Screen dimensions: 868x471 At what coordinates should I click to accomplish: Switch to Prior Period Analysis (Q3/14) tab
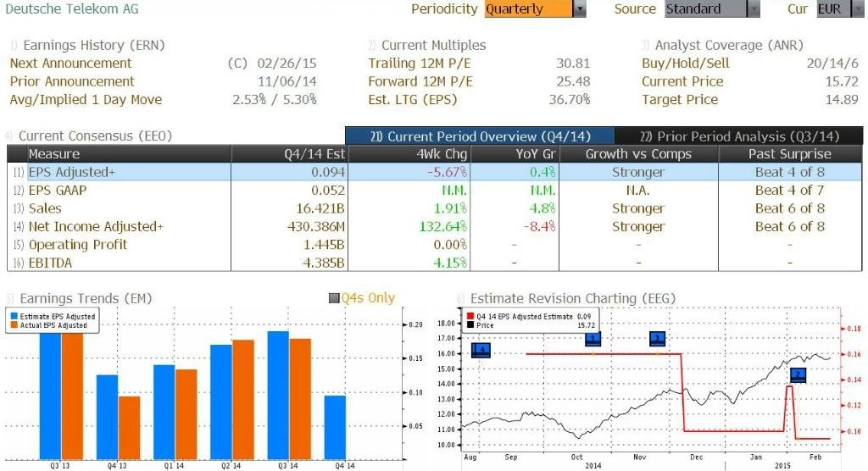[739, 136]
